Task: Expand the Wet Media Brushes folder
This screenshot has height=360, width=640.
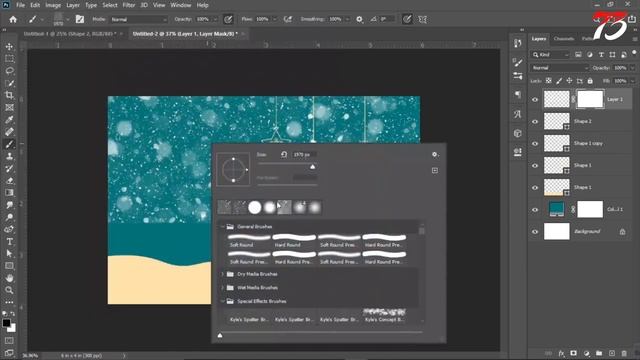Action: tap(223, 287)
